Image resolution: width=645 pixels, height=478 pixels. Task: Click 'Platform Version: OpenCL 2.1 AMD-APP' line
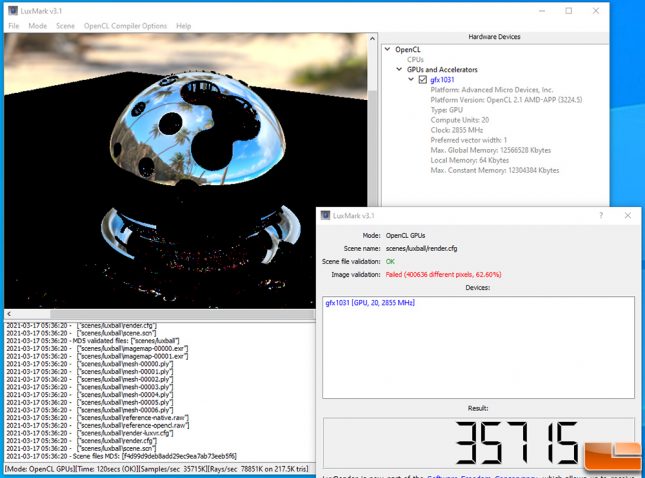[506, 100]
